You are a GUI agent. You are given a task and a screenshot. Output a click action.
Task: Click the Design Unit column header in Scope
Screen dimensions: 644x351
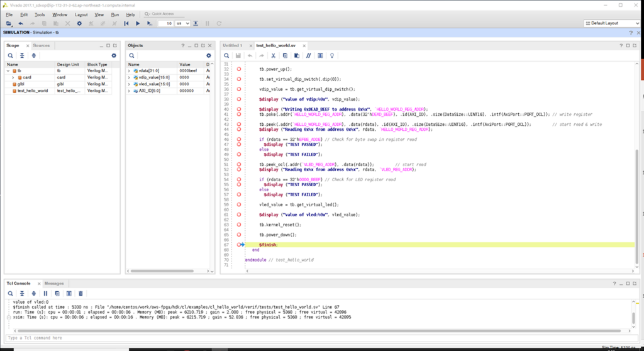[x=70, y=65]
